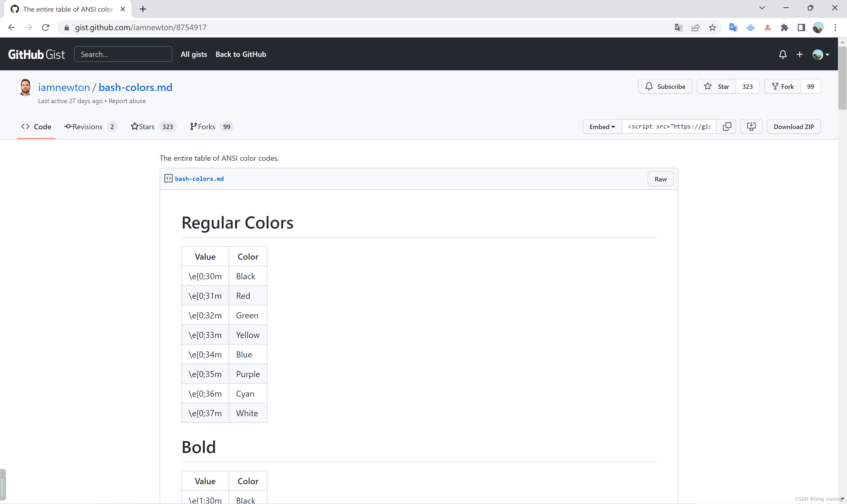
Task: View site security lock info
Action: point(67,28)
